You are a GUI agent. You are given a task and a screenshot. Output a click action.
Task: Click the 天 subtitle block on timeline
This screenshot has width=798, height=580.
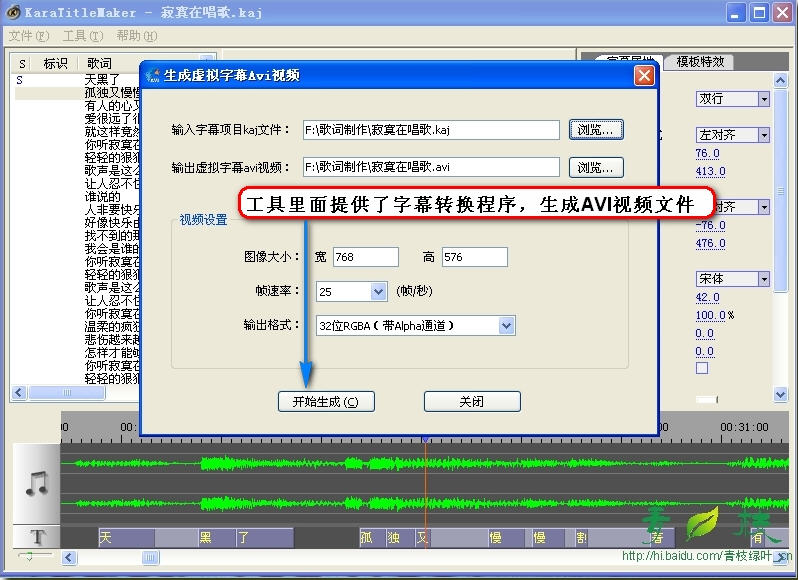126,538
